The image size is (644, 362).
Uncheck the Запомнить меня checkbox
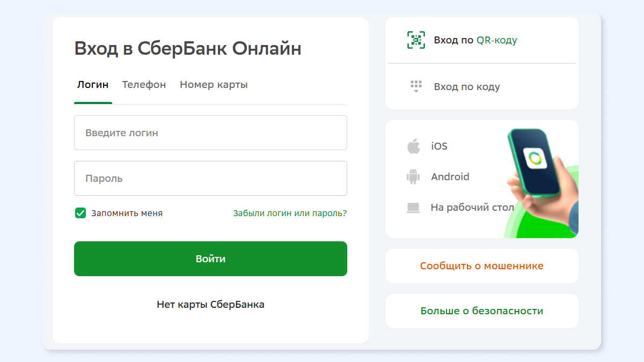pos(80,213)
